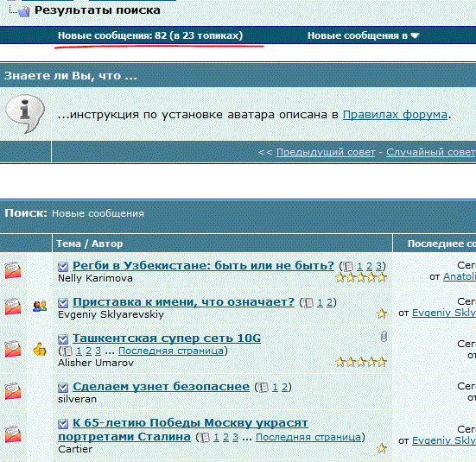Click multipage icon in Ташкентская супер сеть row
Viewport: 476px width, 462px height.
(67, 351)
